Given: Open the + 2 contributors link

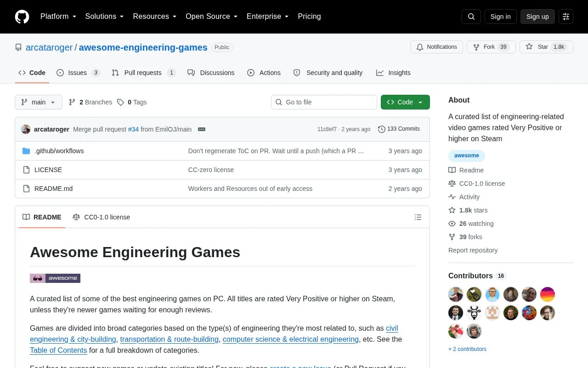Looking at the screenshot, I should [x=467, y=349].
